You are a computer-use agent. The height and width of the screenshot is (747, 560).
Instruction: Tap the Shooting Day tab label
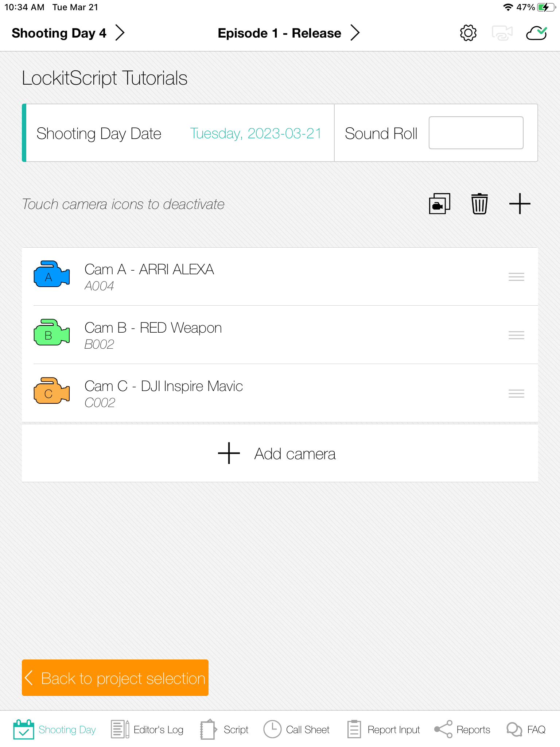[67, 729]
